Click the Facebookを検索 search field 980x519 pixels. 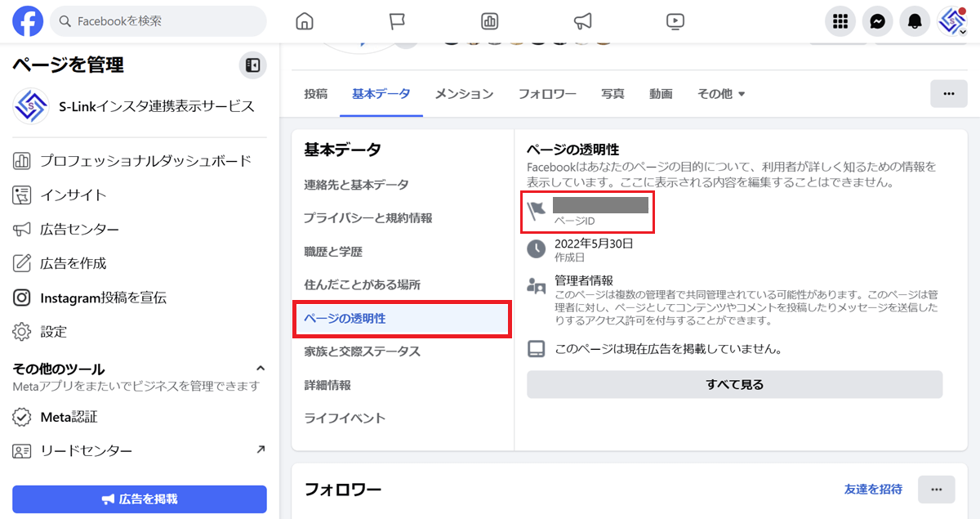click(158, 21)
